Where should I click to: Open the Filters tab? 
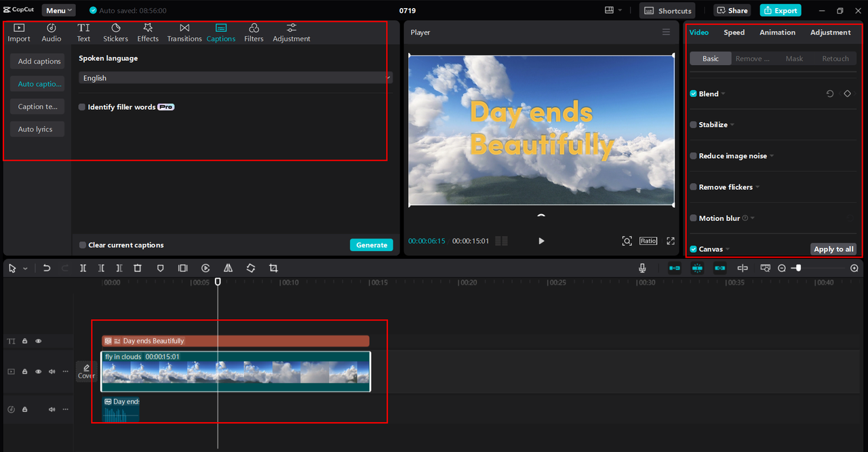pos(254,33)
